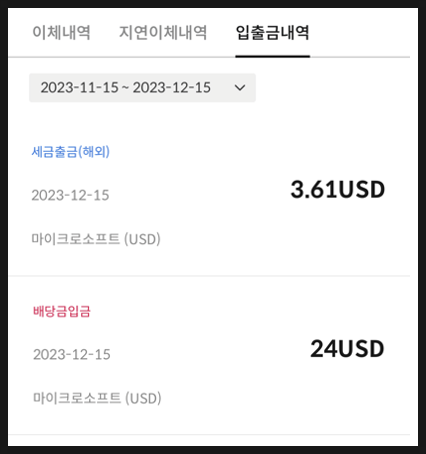426x454 pixels.
Task: Open the tax withdrawal transaction row
Action: [209, 196]
